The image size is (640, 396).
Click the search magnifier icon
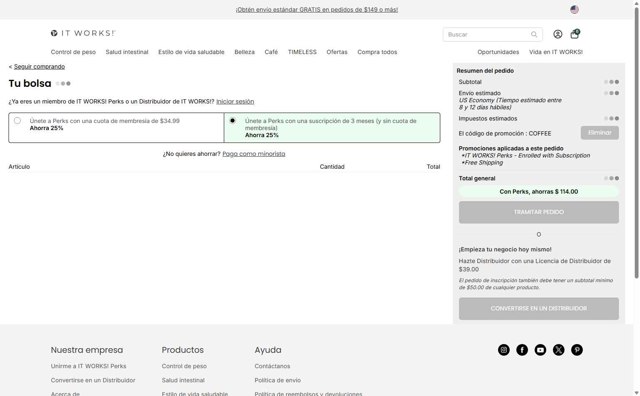[534, 34]
